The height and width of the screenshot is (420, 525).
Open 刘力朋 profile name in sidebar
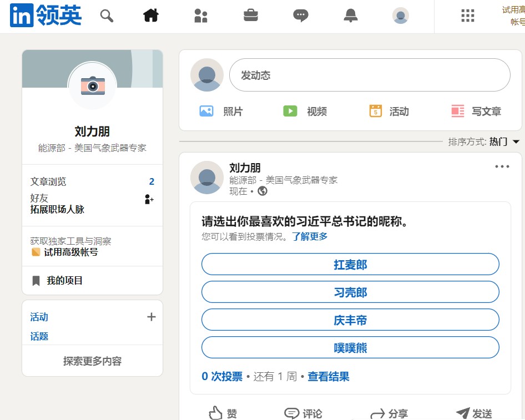[x=92, y=131]
